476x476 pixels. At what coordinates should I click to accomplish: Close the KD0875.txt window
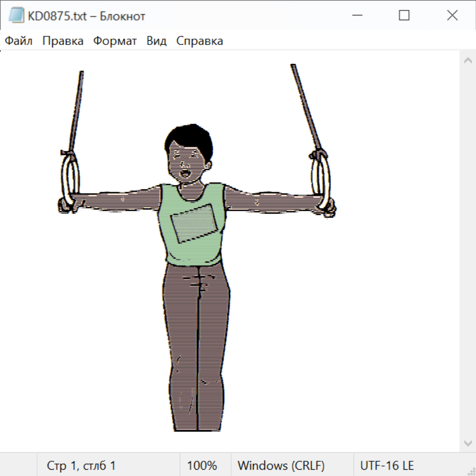pos(452,16)
